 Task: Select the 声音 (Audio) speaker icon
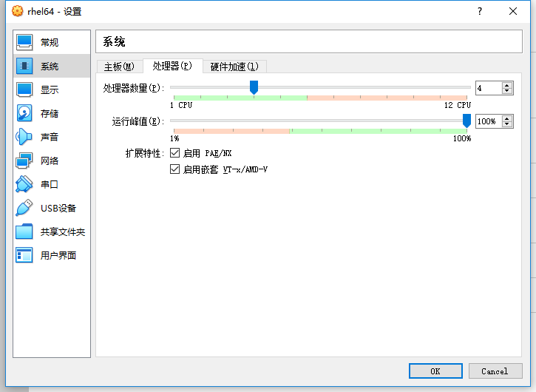click(x=25, y=137)
